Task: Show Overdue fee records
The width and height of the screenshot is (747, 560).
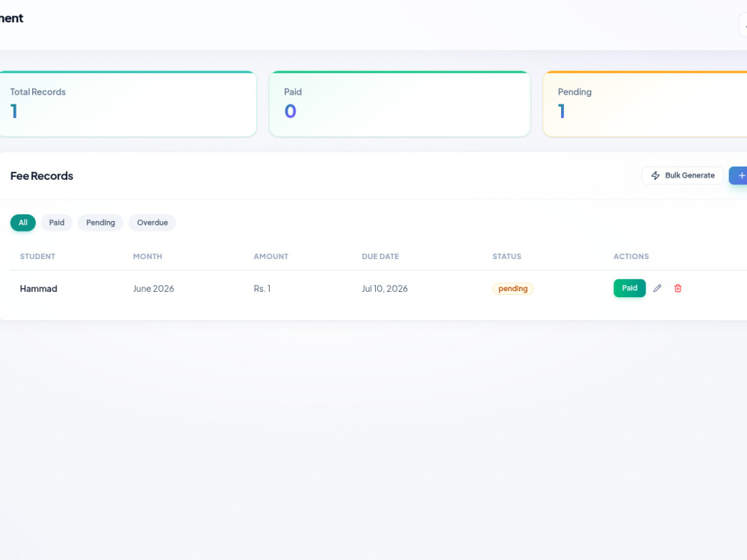Action: tap(152, 223)
